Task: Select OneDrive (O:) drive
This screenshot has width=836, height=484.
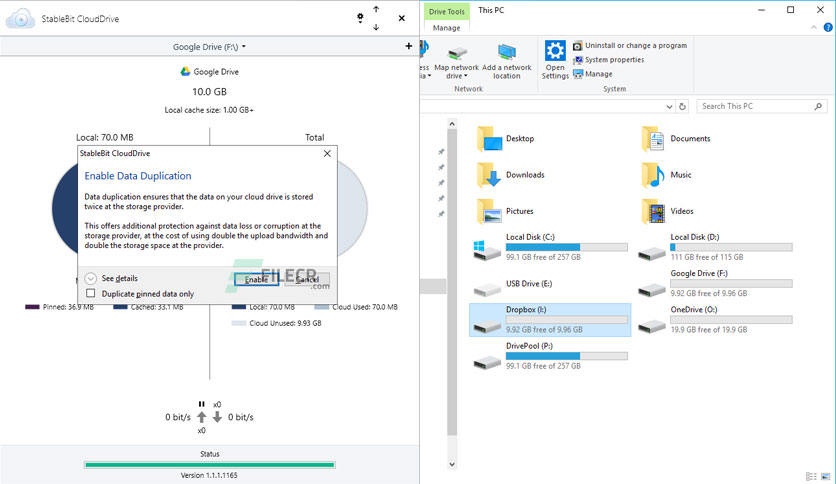Action: [x=715, y=320]
